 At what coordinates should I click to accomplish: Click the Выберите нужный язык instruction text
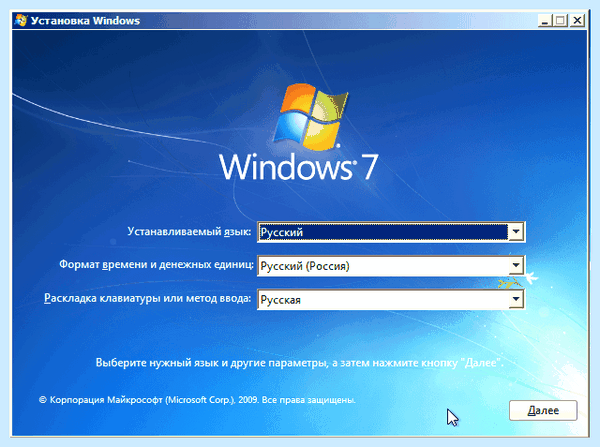(300, 363)
